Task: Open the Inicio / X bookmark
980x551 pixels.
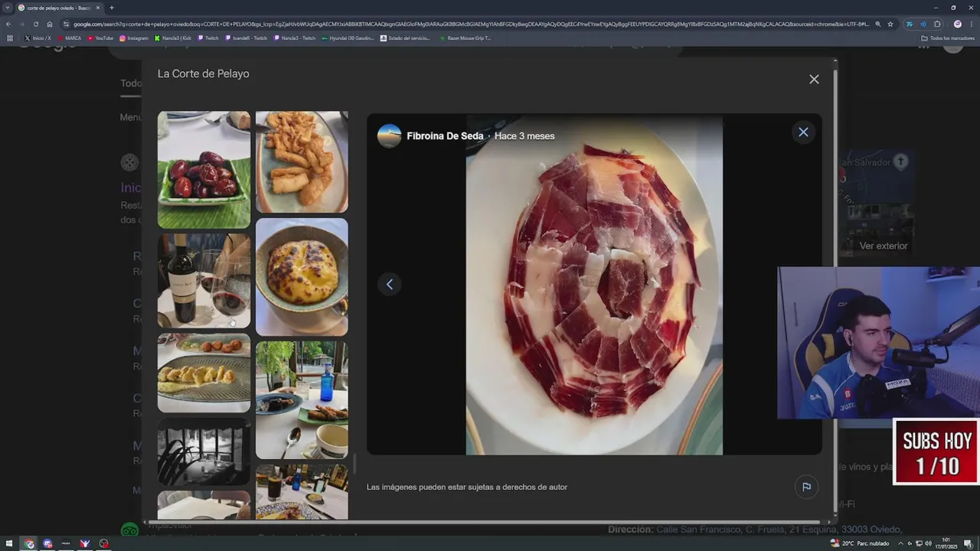Action: 38,37
